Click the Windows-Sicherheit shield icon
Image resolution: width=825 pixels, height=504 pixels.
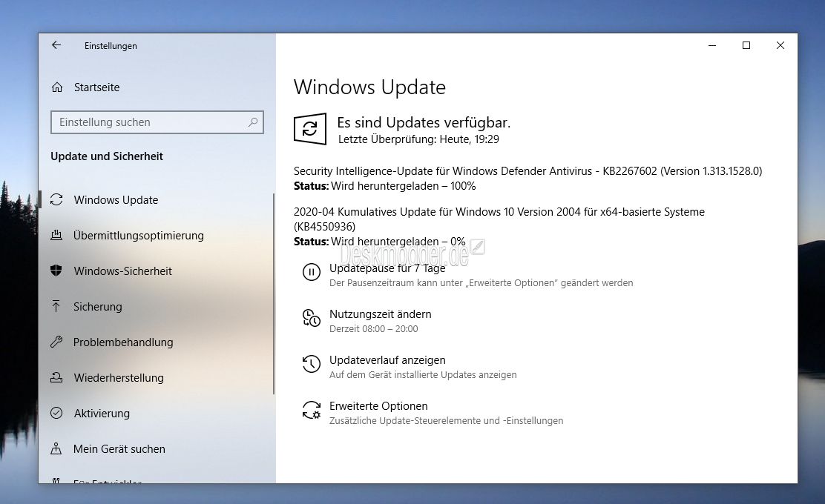pos(56,271)
